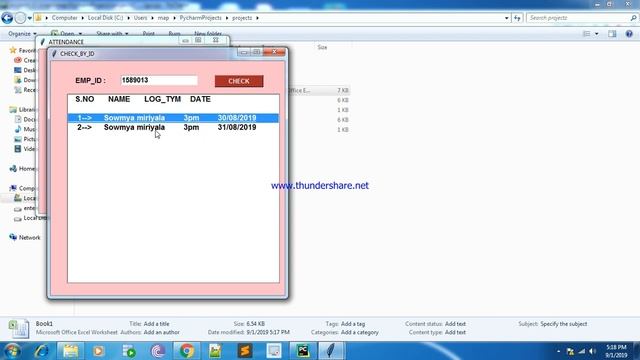Select the row dated 31/08/2019

[x=173, y=127]
